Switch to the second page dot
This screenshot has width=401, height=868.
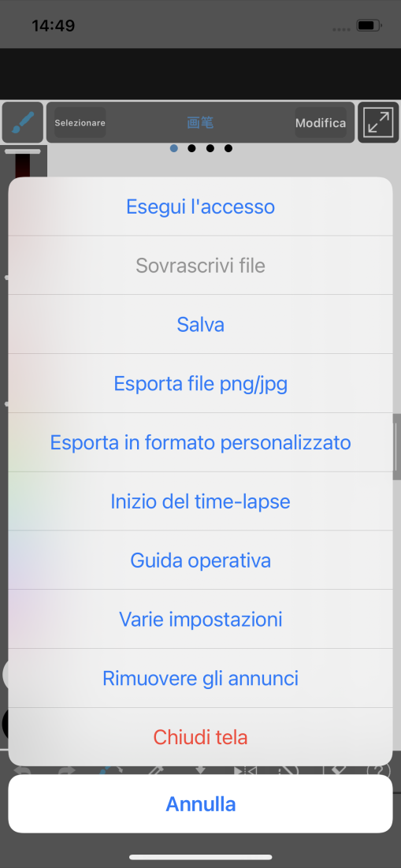191,148
